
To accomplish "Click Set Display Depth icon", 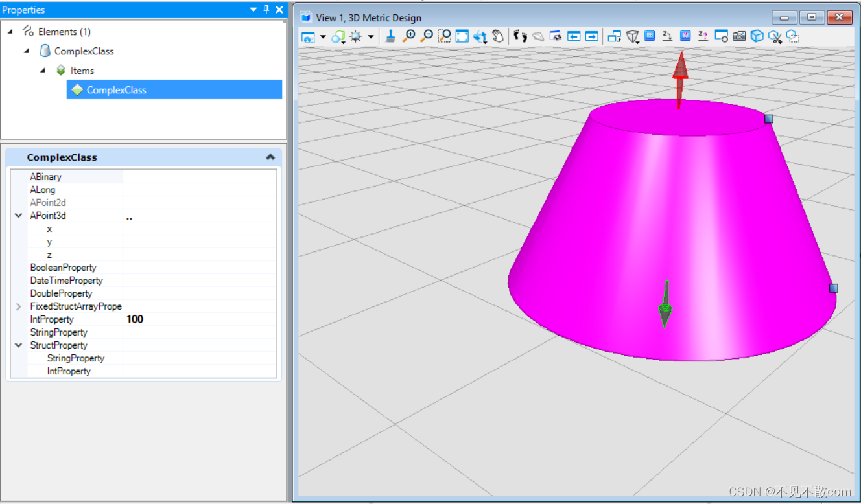I will tap(650, 36).
